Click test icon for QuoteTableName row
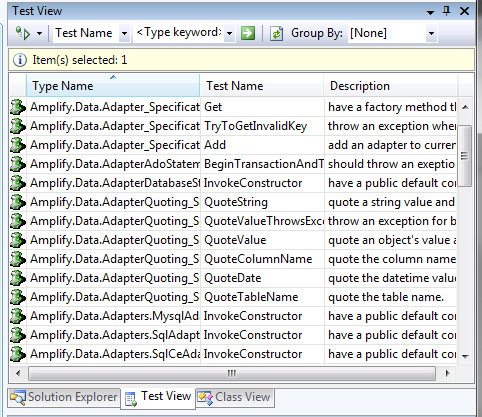The height and width of the screenshot is (417, 482). 18,297
